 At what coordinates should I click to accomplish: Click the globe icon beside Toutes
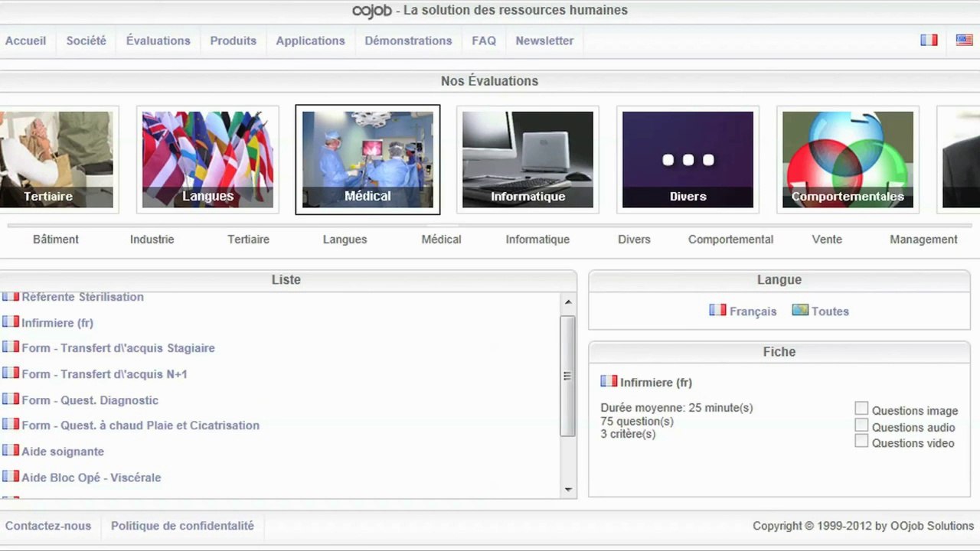click(x=800, y=310)
